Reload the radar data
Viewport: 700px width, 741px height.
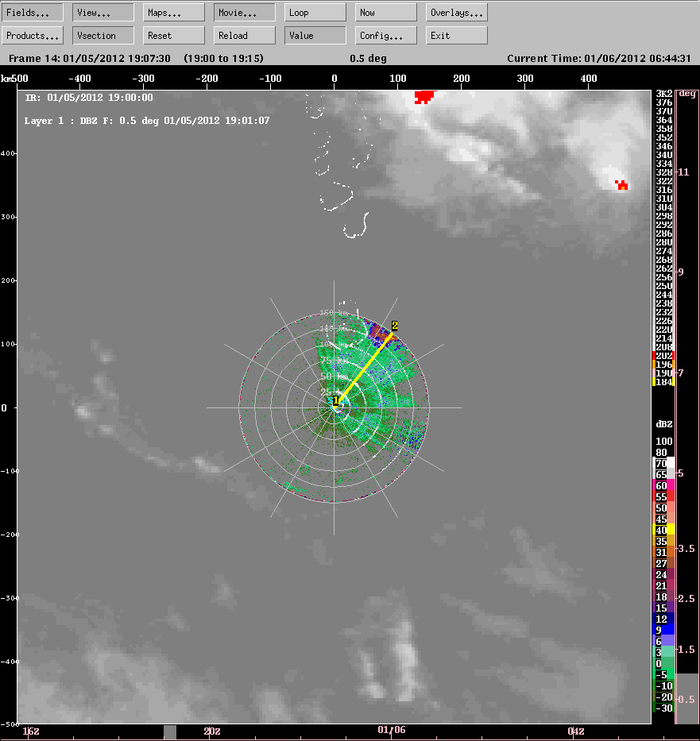tap(243, 35)
